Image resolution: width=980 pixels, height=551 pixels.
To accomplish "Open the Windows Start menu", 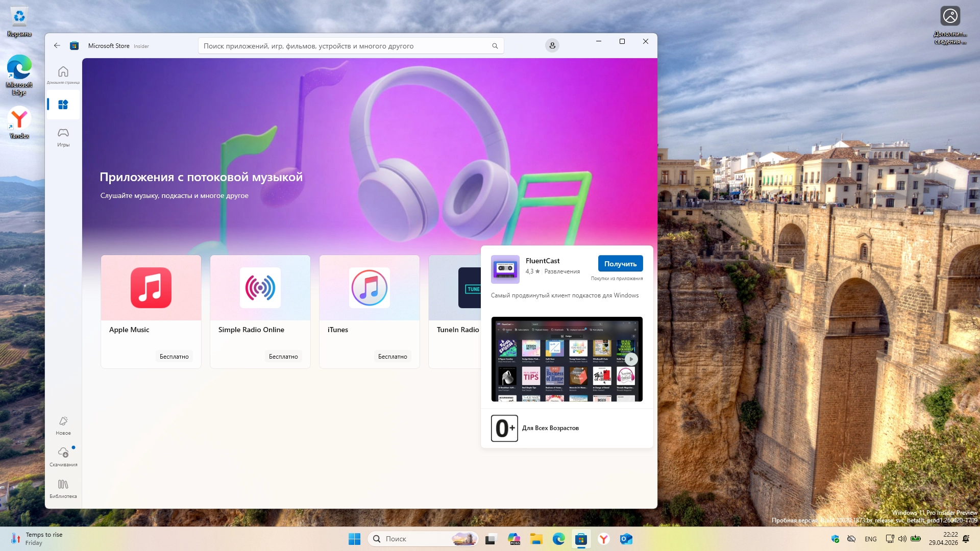I will 354,539.
